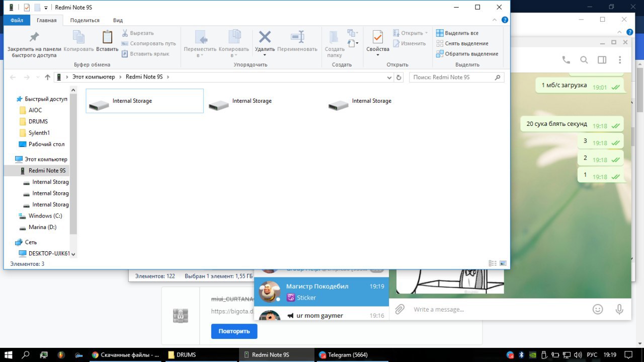Viewport: 644px width, 362px height.
Task: Click Выделить все in ribbon
Action: 457,33
